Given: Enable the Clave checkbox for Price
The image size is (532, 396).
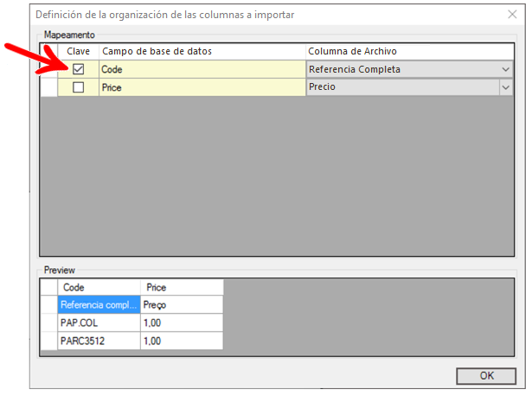Looking at the screenshot, I should pos(79,87).
